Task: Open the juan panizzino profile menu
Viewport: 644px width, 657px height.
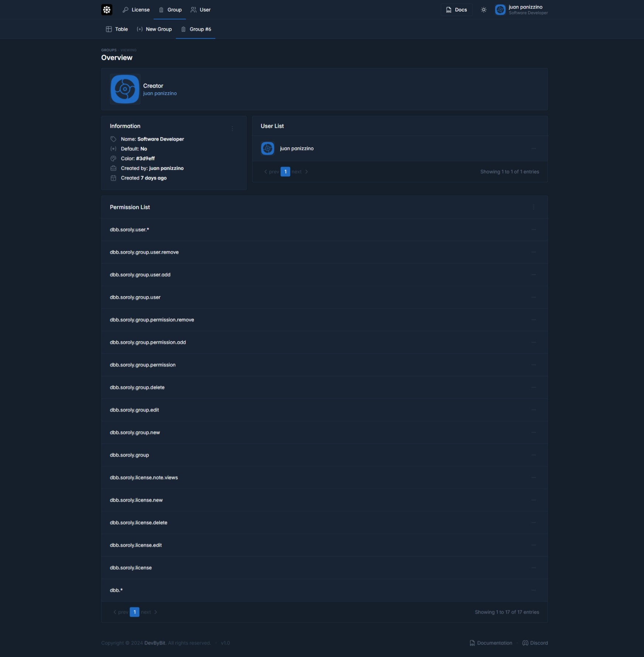Action: [x=521, y=10]
